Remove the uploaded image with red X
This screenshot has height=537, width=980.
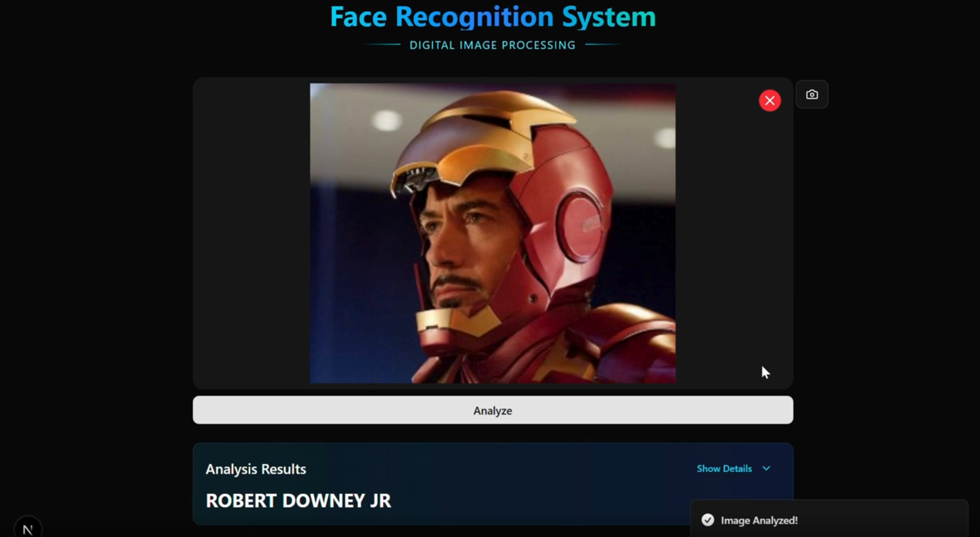[769, 101]
